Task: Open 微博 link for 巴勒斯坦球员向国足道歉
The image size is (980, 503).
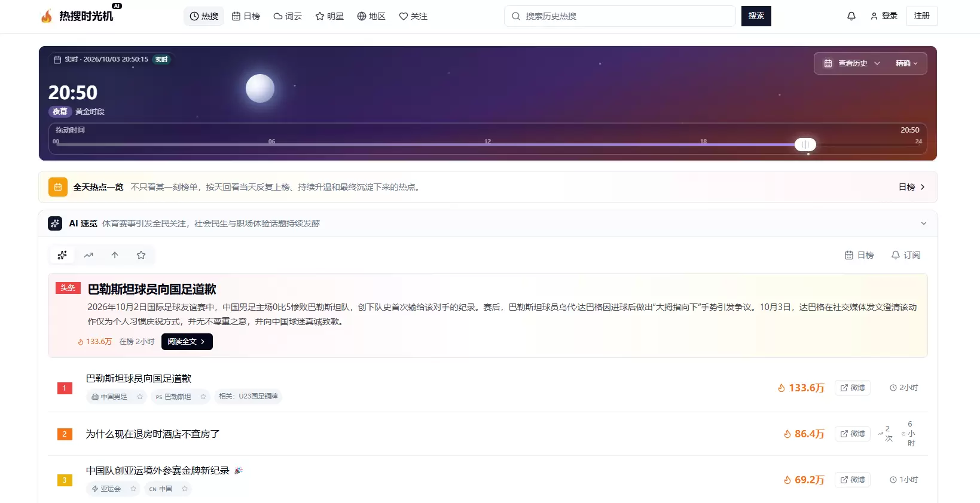Action: click(853, 388)
